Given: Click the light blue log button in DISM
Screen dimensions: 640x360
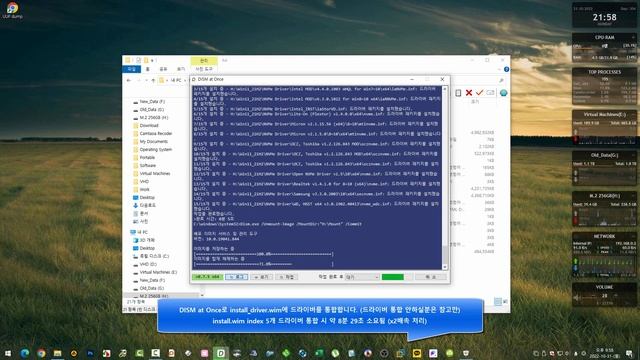Looking at the screenshot, I should (x=236, y=277).
